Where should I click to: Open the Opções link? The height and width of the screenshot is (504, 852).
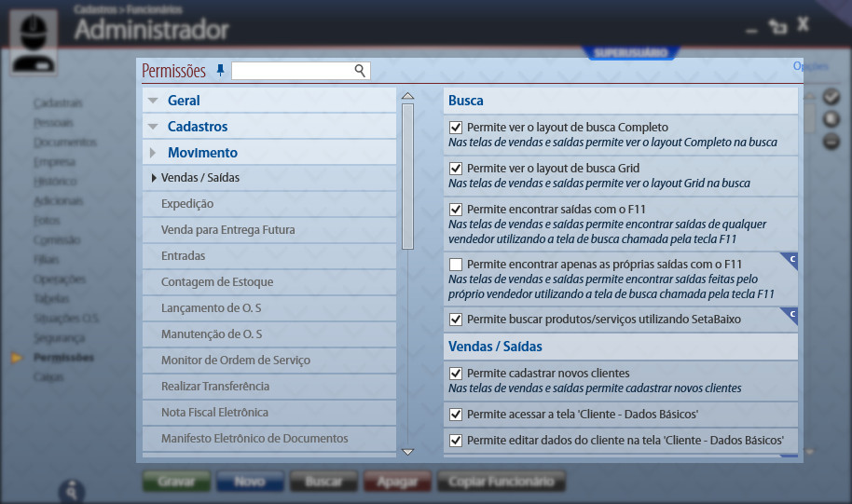tap(810, 66)
